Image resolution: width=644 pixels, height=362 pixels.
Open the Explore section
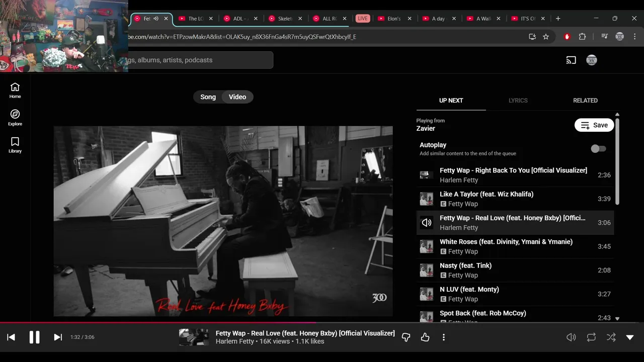coord(15,118)
